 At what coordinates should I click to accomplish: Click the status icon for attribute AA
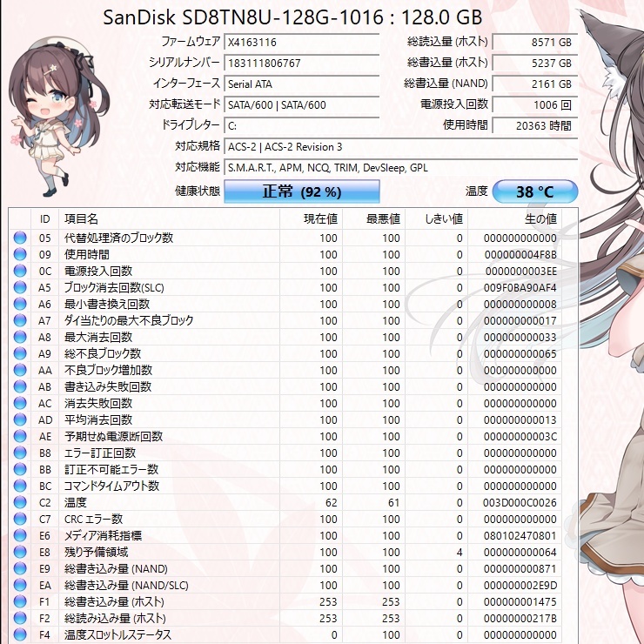click(20, 370)
